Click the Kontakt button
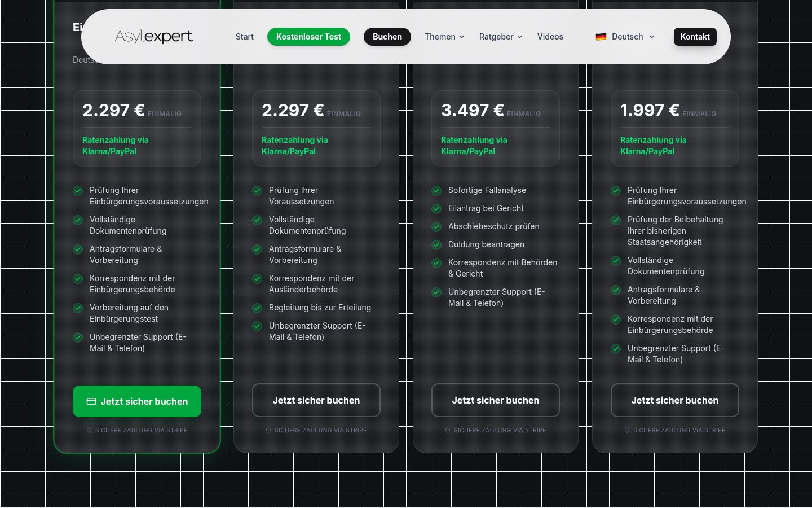The height and width of the screenshot is (508, 812). pos(695,37)
